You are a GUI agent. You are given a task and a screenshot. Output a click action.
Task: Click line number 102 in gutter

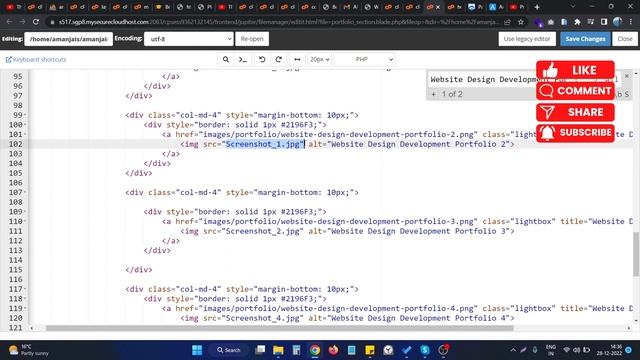click(x=16, y=144)
